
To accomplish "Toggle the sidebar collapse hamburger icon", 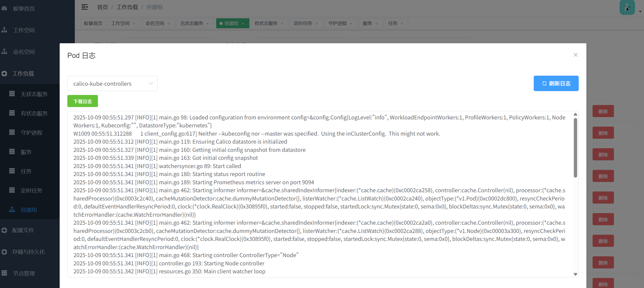I will point(85,7).
